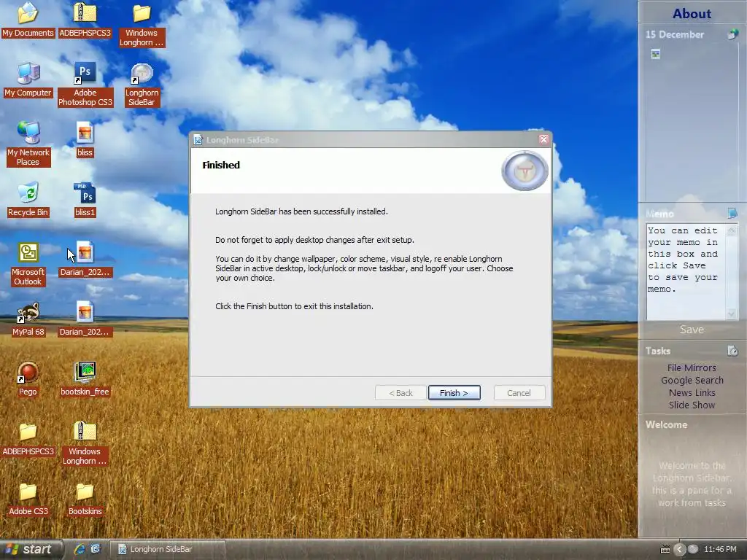The height and width of the screenshot is (560, 747).
Task: Click the small picture icon under 15 December
Action: pyautogui.click(x=656, y=54)
